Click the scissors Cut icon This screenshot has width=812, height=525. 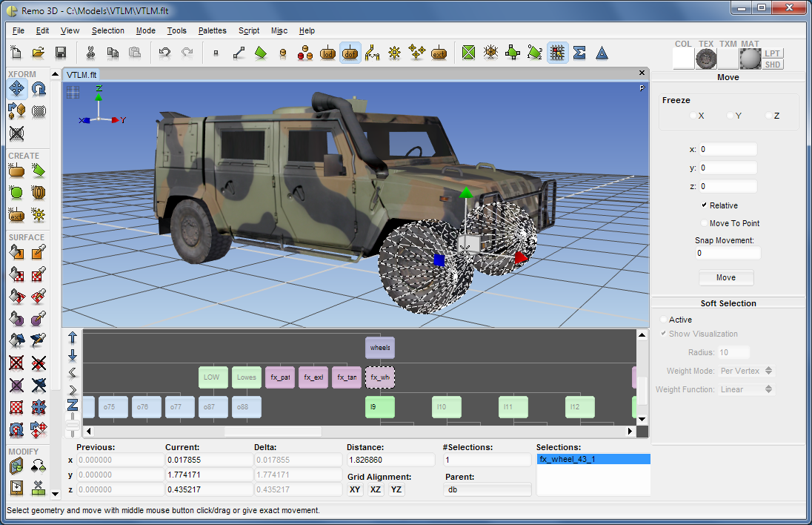click(90, 53)
